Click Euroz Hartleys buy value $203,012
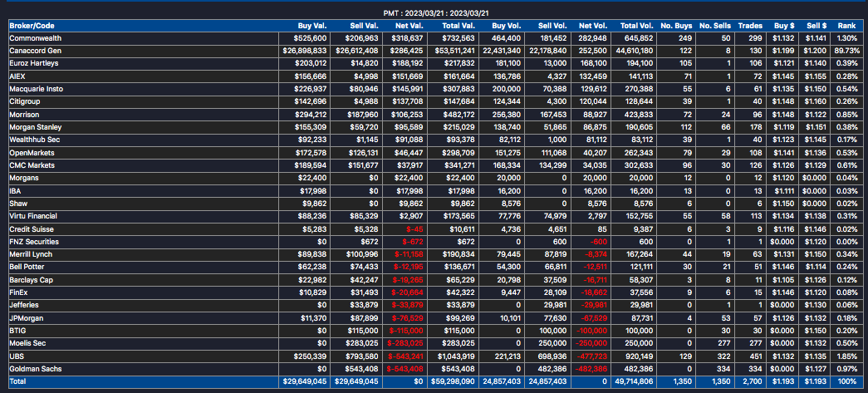The image size is (868, 393). click(311, 63)
